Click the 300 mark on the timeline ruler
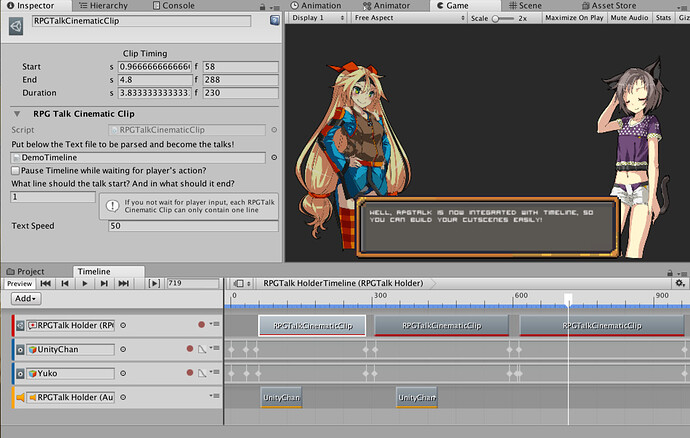The width and height of the screenshot is (690, 438). (380, 295)
